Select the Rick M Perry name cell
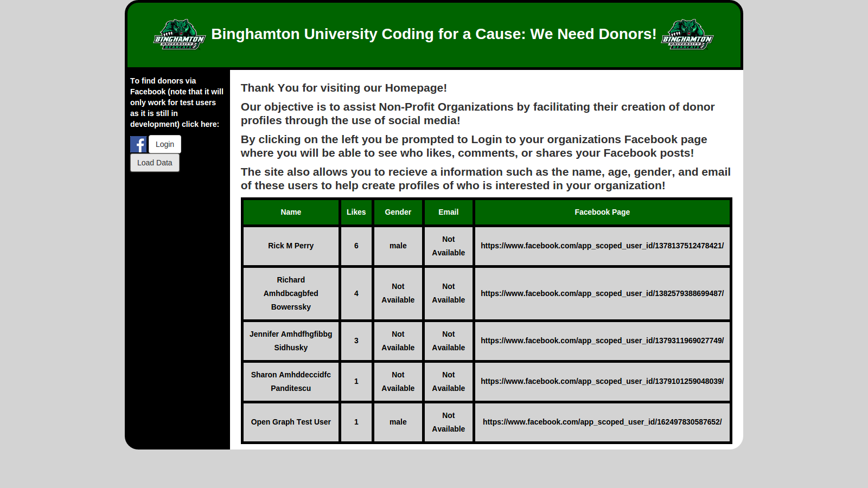This screenshot has width=868, height=488. pyautogui.click(x=291, y=246)
